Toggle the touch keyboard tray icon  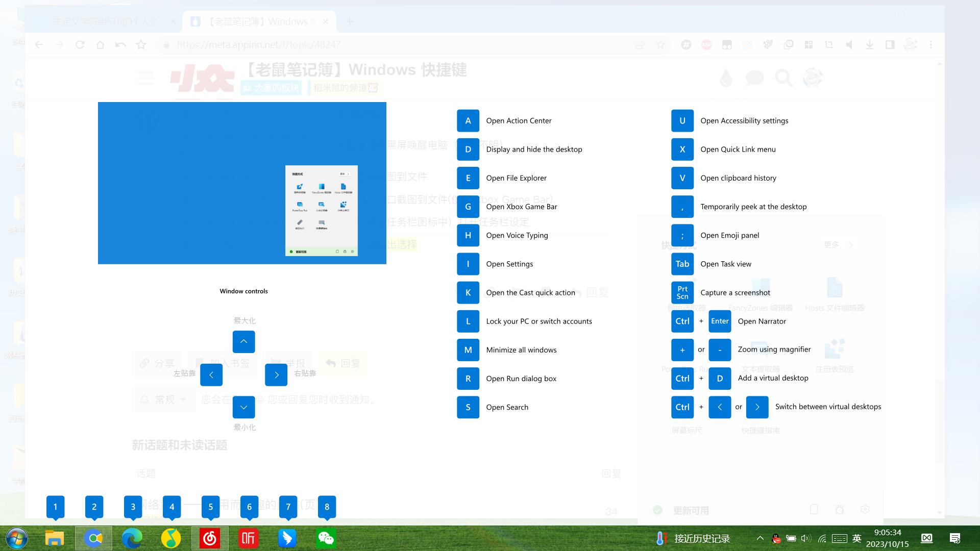tap(840, 538)
